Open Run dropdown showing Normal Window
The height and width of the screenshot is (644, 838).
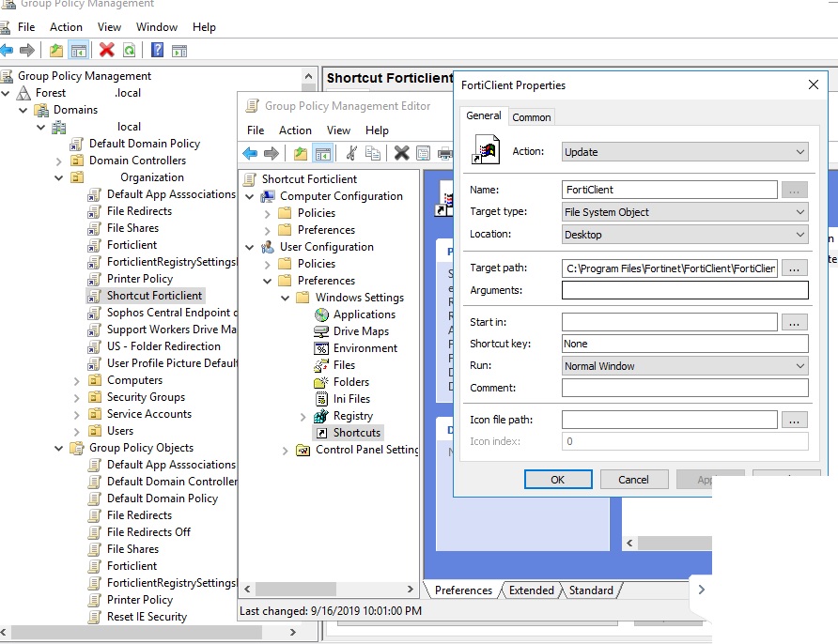click(685, 366)
